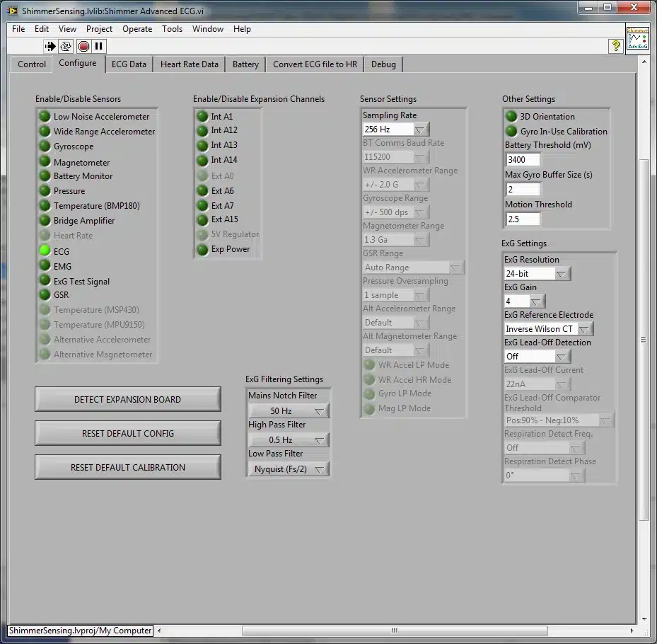Image resolution: width=657 pixels, height=644 pixels.
Task: Switch to the Debug tab
Action: click(383, 64)
